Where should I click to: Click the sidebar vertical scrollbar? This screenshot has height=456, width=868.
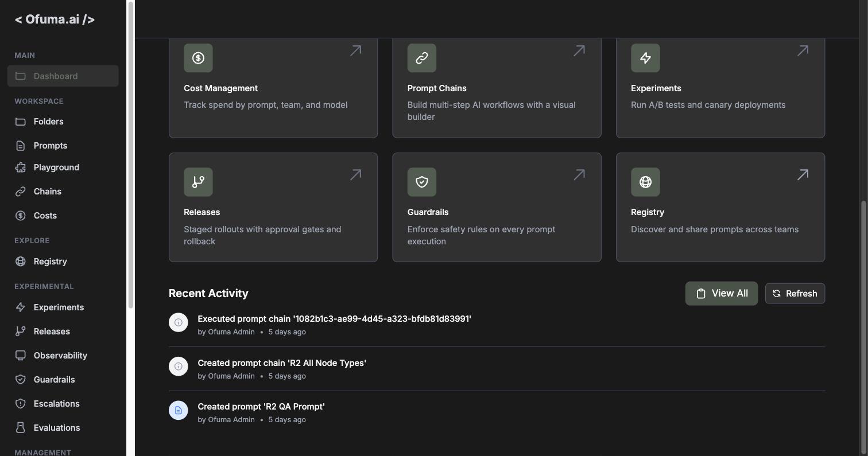[x=131, y=155]
